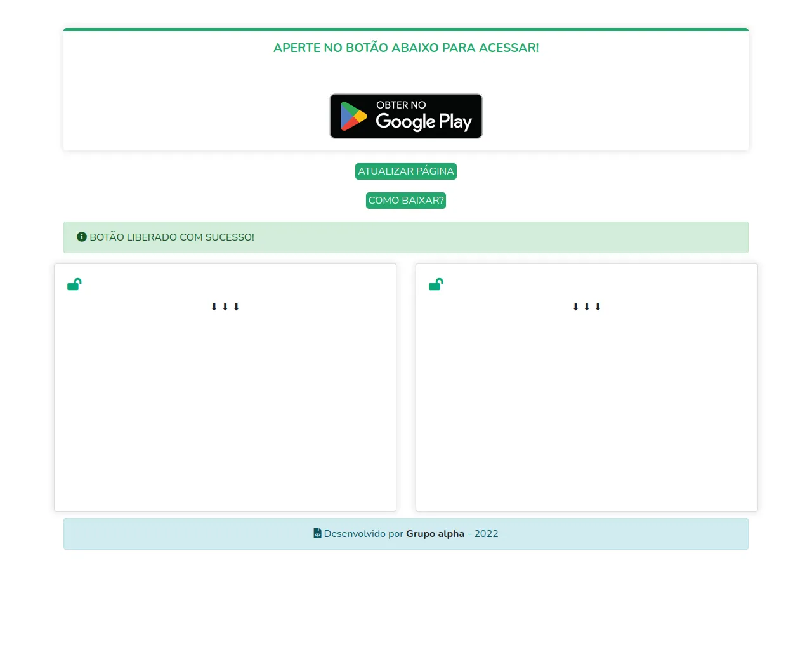
Task: Click the middle down-arrow icon in the left card
Action: tap(225, 306)
